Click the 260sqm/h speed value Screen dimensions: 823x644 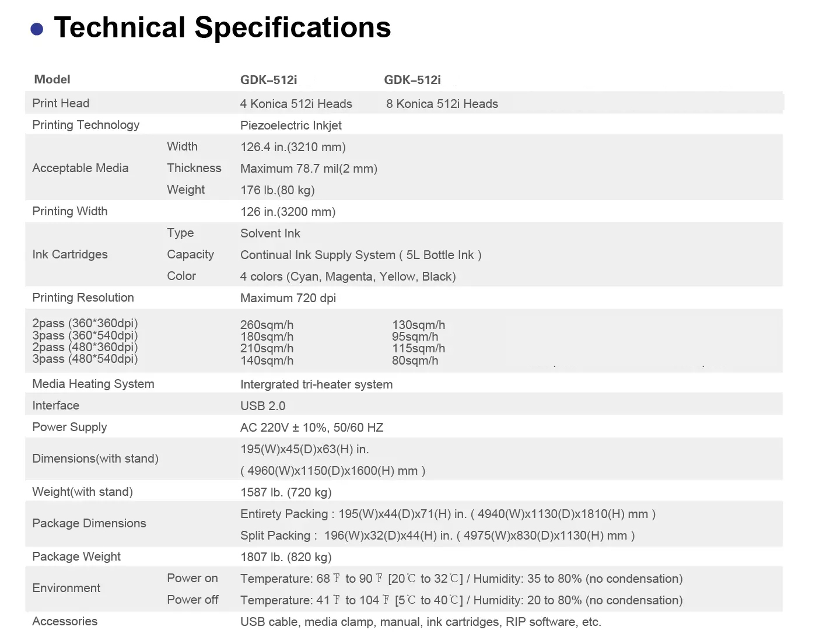click(x=267, y=325)
